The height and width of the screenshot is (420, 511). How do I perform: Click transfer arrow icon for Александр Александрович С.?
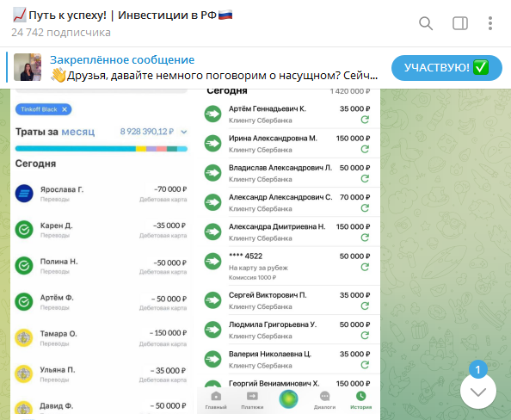click(x=212, y=202)
